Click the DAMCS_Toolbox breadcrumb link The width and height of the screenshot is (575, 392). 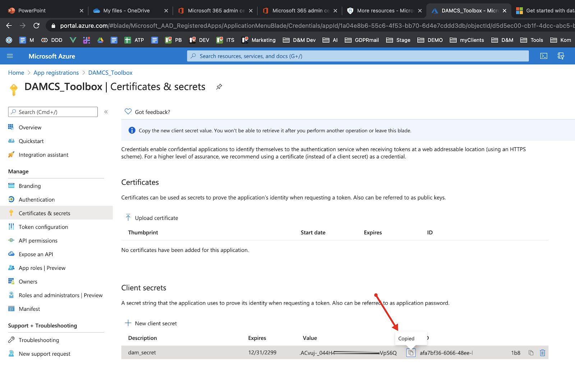[x=110, y=73]
